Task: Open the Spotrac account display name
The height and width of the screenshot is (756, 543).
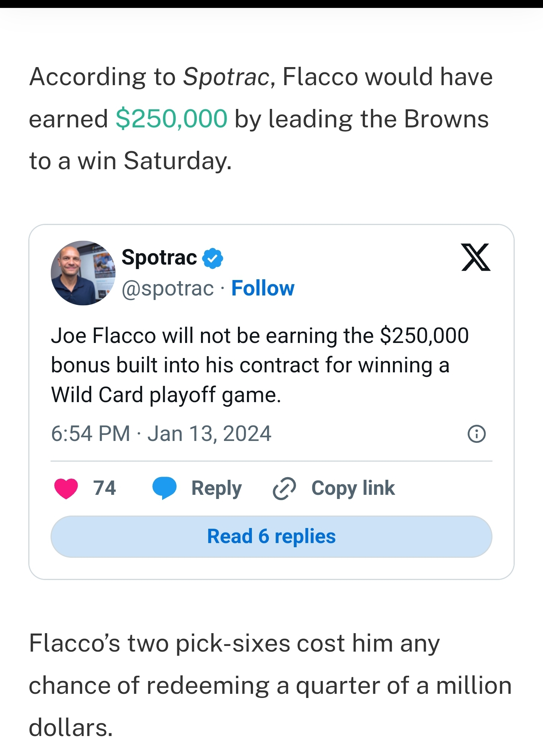Action: tap(159, 258)
